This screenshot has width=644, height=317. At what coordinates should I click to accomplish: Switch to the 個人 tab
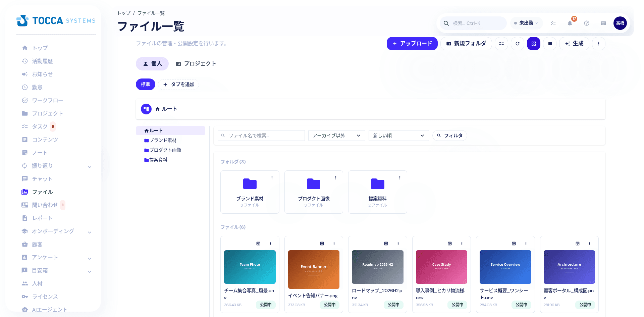(152, 64)
